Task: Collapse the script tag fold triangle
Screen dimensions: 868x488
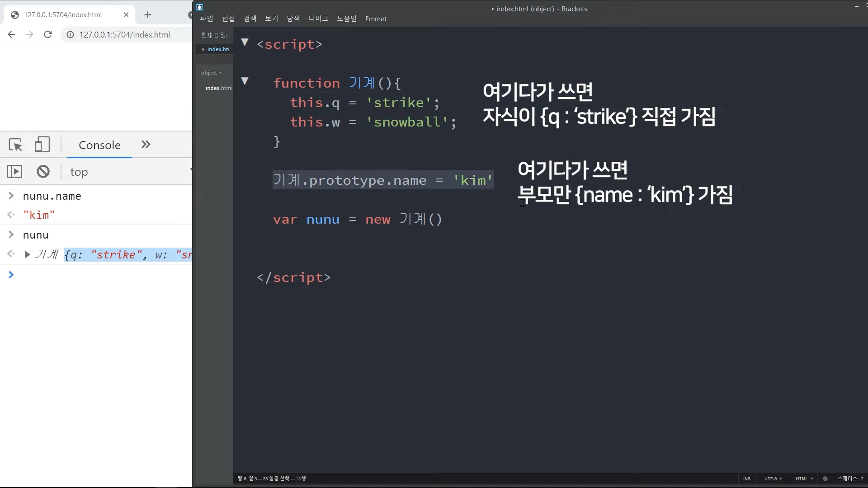Action: pos(245,42)
